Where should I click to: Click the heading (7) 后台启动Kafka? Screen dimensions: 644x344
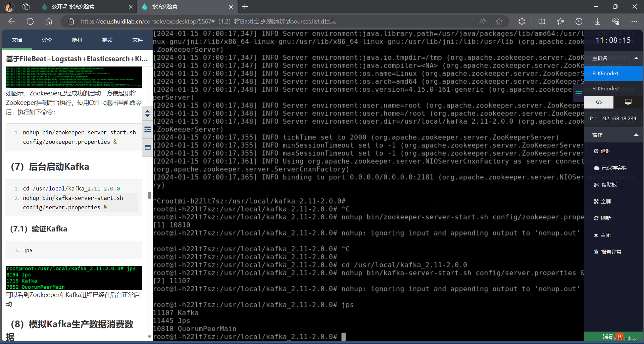(50, 167)
